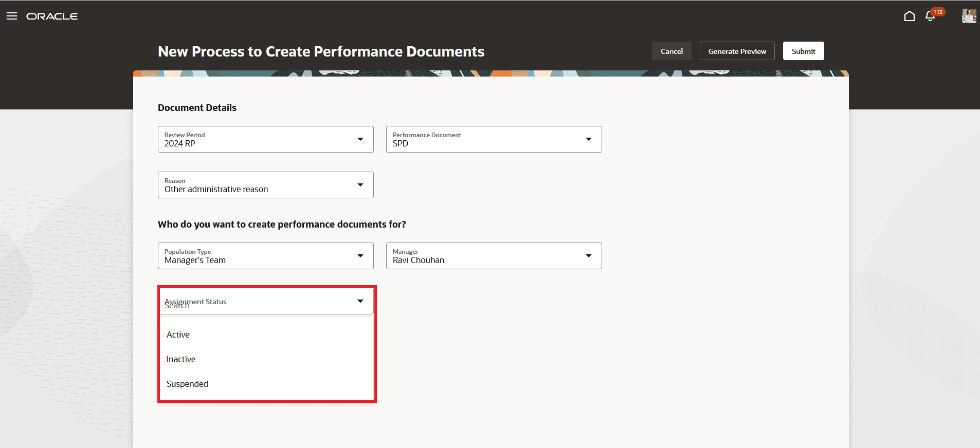The image size is (980, 448).
Task: Click the Cancel button
Action: (672, 51)
